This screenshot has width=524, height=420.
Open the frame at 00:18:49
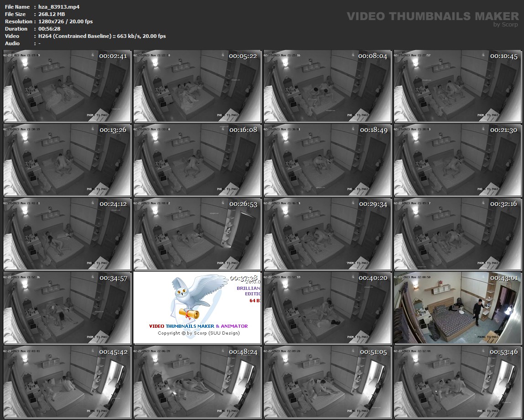pos(328,160)
